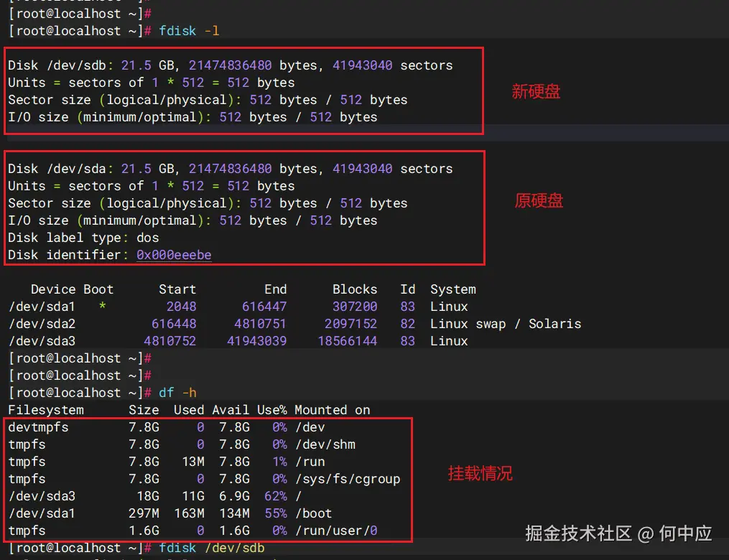729x560 pixels.
Task: Click mount point /sys/fs/cgroup
Action: [348, 479]
